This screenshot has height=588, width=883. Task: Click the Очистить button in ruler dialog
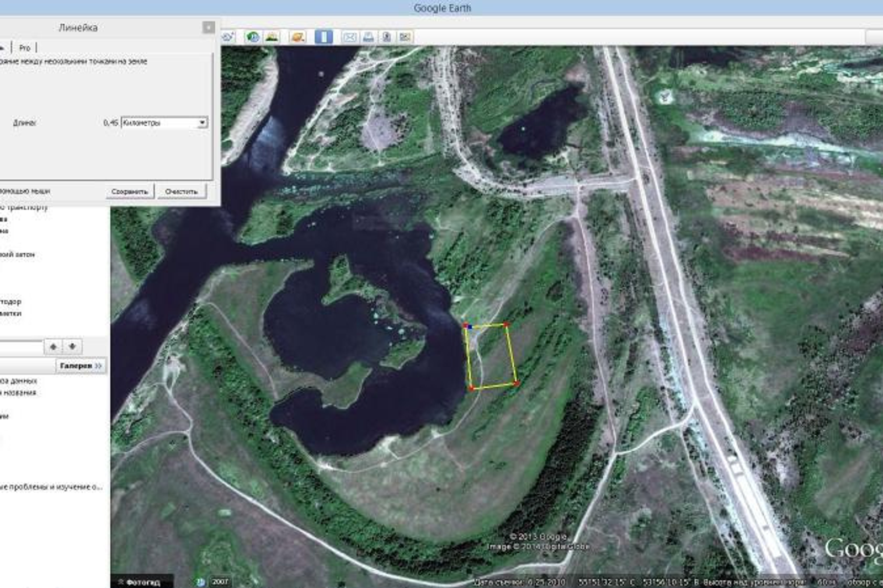[181, 191]
